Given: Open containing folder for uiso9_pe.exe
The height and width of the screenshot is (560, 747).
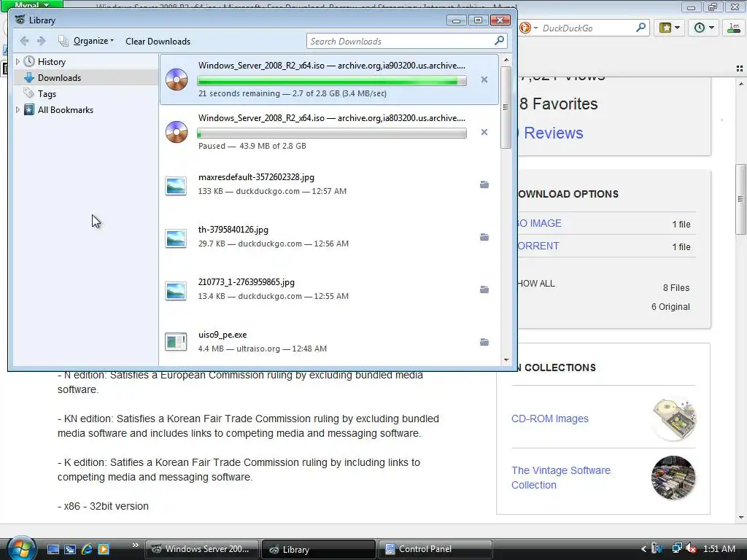Looking at the screenshot, I should click(x=484, y=342).
